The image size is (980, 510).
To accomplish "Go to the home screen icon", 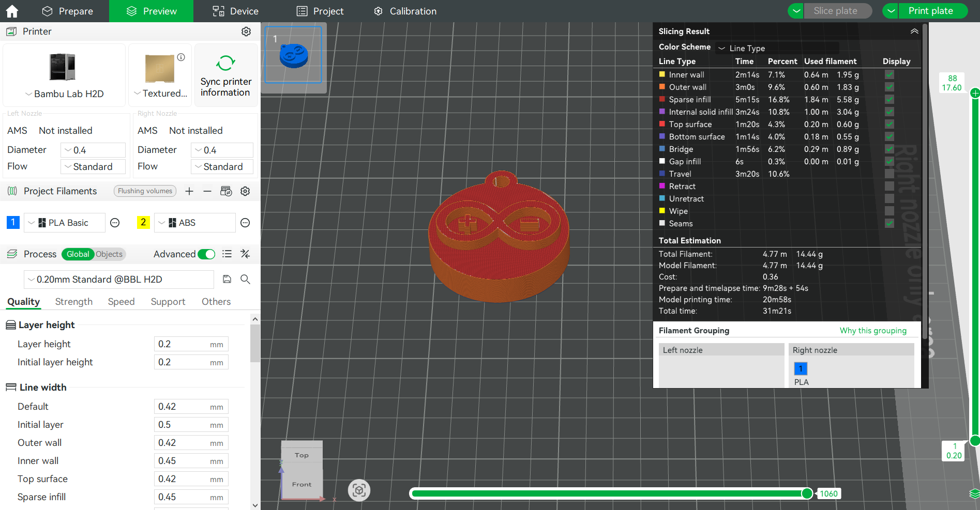I will pyautogui.click(x=12, y=11).
